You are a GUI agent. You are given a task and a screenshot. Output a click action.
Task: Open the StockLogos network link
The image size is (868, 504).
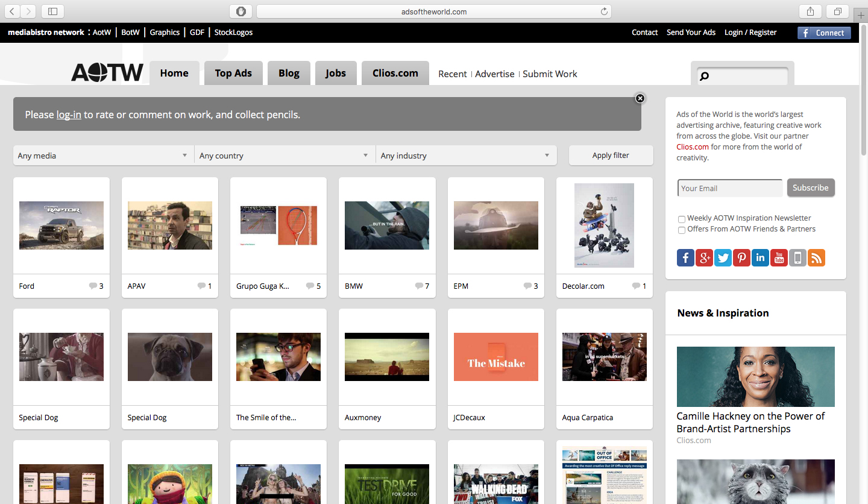point(233,33)
